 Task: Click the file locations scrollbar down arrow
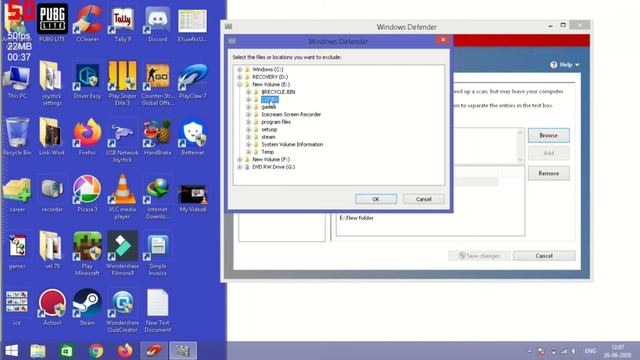tap(520, 160)
